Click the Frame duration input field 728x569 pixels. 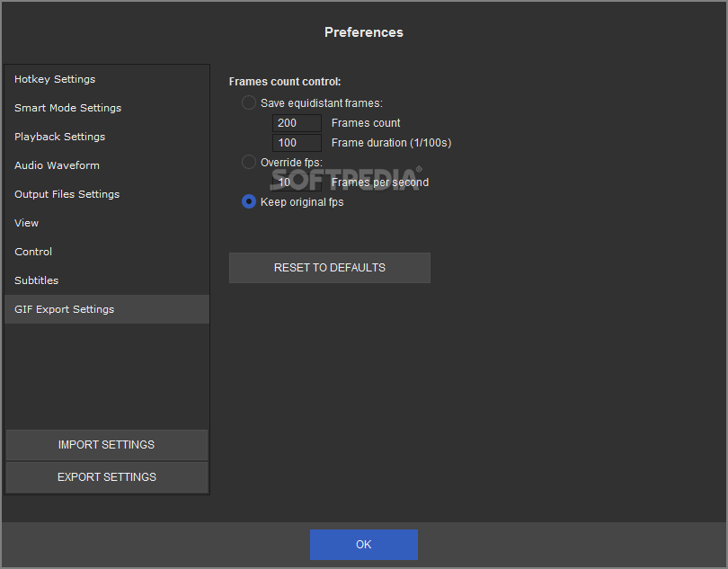tap(297, 143)
